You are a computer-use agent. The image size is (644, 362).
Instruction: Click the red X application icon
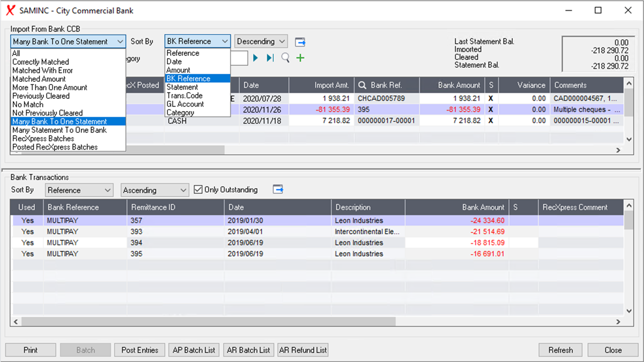(10, 10)
